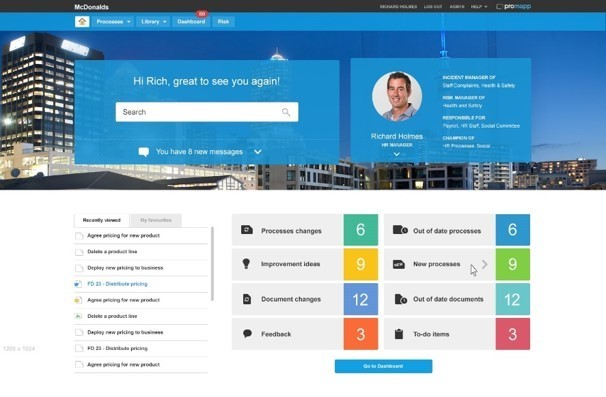Click the Out of date documents label
Image resolution: width=606 pixels, height=397 pixels.
[448, 299]
